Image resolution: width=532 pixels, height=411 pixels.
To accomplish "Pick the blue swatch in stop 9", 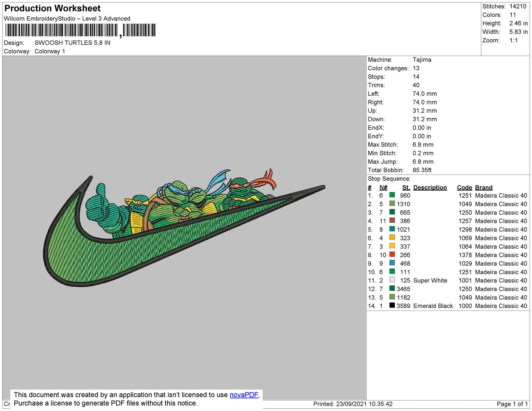I will tap(392, 263).
